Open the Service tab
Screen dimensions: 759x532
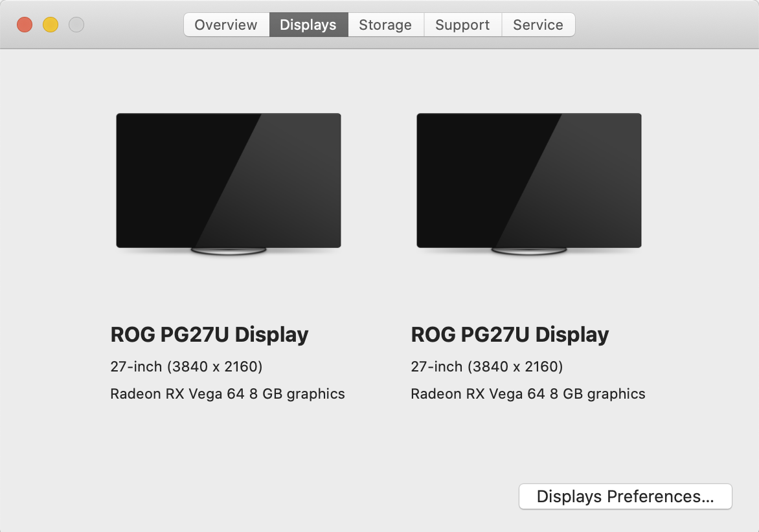tap(538, 25)
